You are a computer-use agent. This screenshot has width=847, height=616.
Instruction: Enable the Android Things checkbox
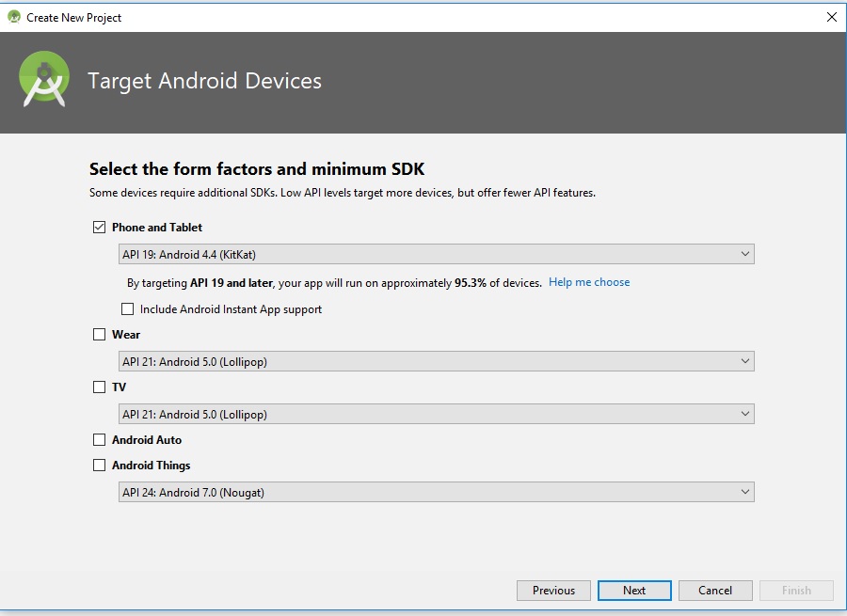(x=99, y=465)
